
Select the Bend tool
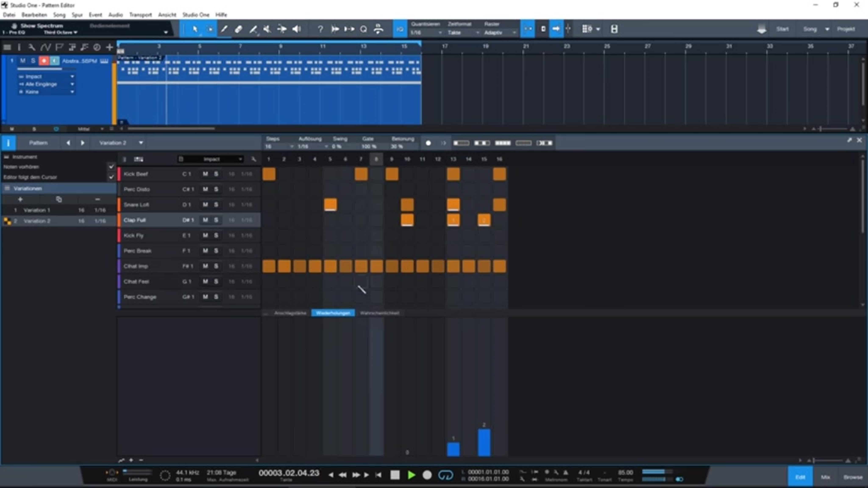(x=282, y=29)
